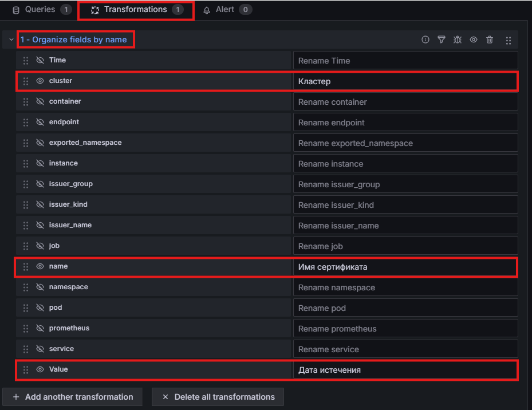Click the filter icon for Organize fields transformation

[441, 40]
